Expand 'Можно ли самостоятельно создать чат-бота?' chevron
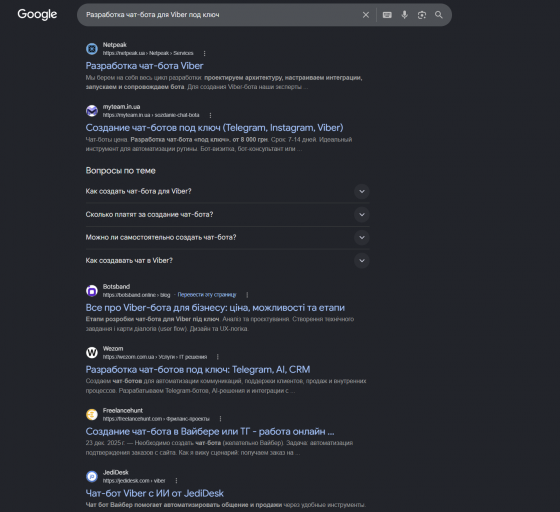This screenshot has width=560, height=512. tap(362, 237)
